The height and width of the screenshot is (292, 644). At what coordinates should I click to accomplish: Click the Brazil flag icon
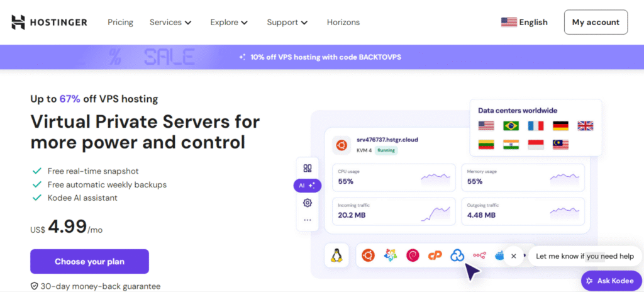point(511,125)
